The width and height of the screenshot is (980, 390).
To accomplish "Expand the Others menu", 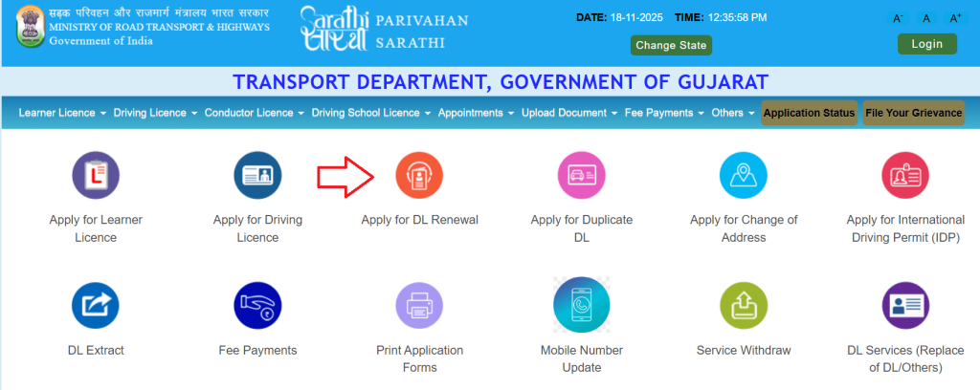I will click(733, 113).
